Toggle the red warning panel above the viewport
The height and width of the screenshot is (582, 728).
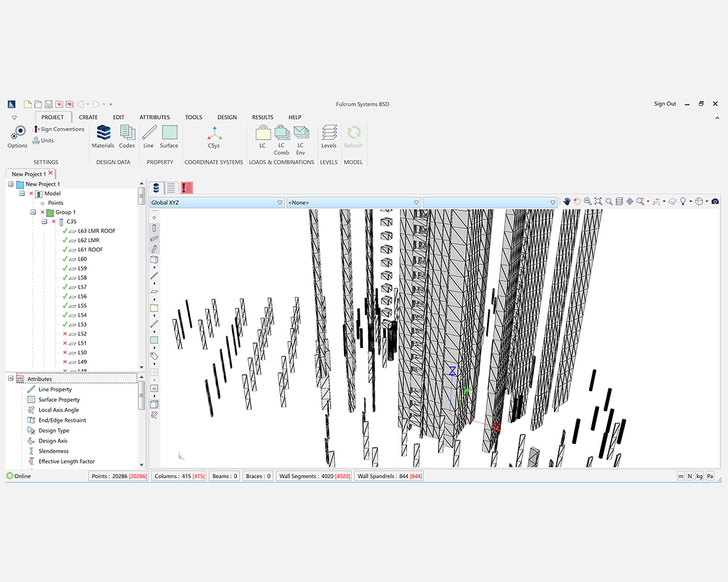(186, 187)
